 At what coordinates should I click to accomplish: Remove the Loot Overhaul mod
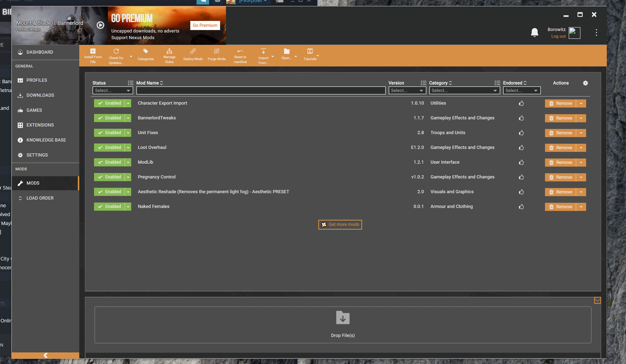tap(560, 147)
